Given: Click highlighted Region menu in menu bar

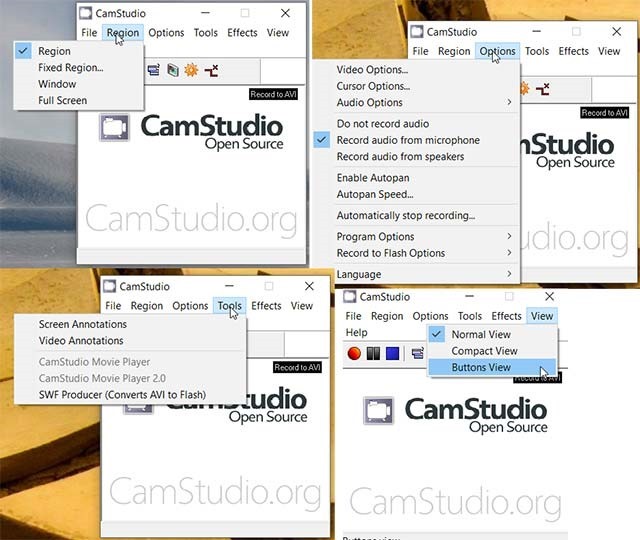Looking at the screenshot, I should tap(123, 33).
